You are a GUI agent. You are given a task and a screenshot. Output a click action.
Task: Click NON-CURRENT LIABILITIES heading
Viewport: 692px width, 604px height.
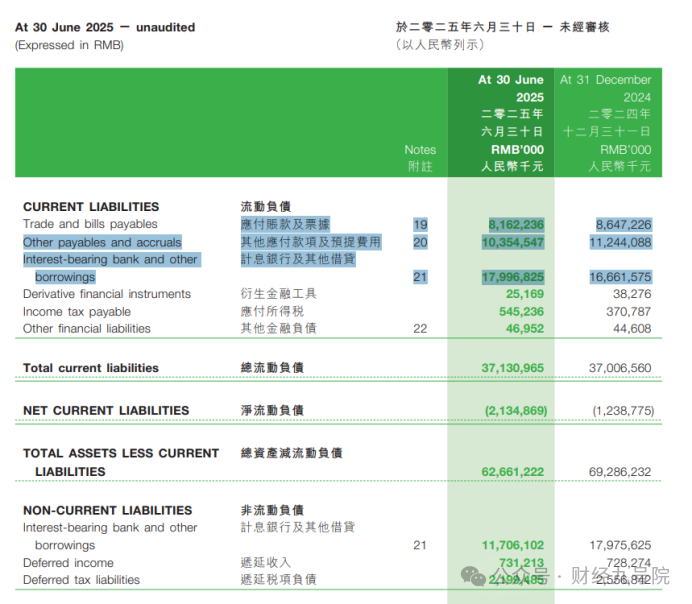[107, 510]
